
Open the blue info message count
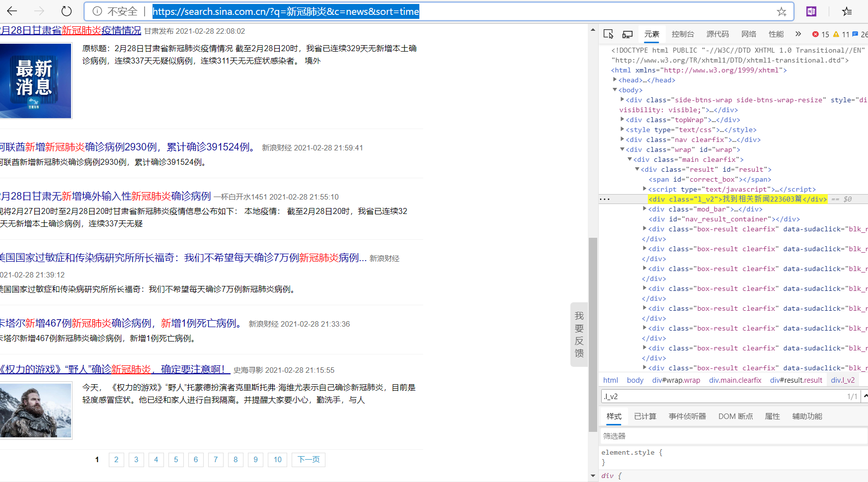[860, 34]
